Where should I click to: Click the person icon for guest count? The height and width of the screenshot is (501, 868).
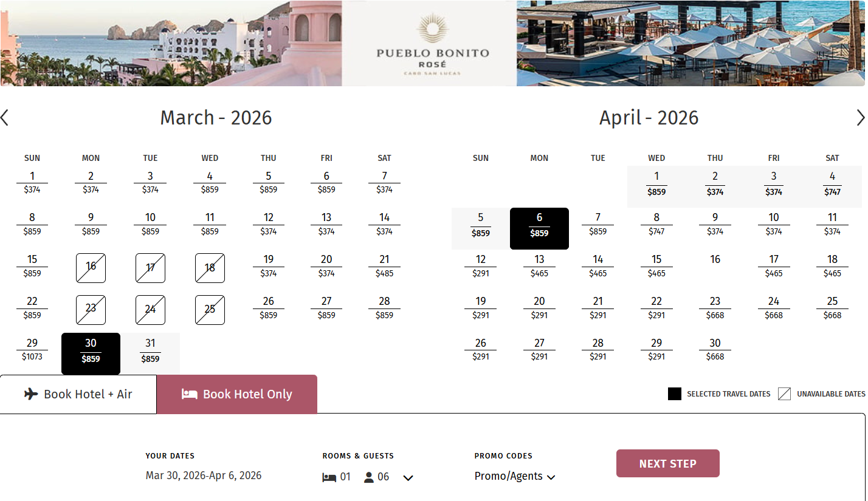[369, 477]
